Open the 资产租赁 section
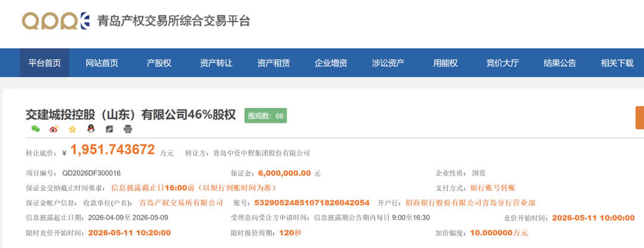Screen dimensions: 644x248 [x=274, y=63]
